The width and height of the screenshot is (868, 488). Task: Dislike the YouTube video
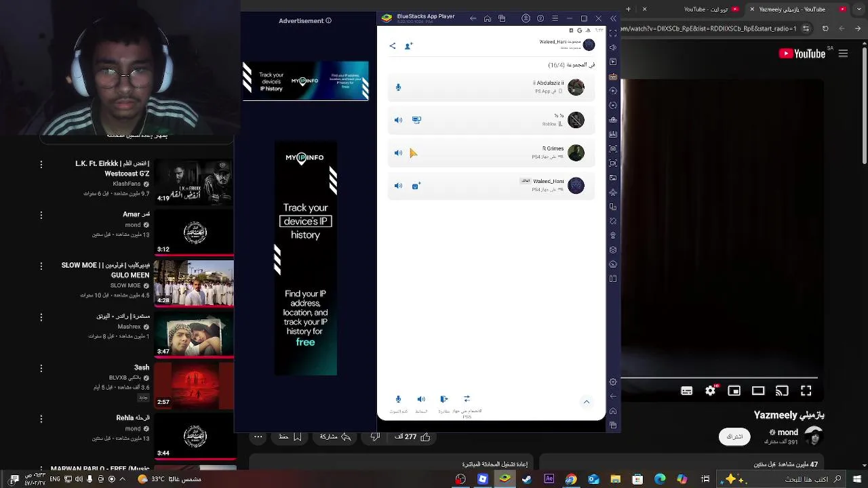coord(375,437)
